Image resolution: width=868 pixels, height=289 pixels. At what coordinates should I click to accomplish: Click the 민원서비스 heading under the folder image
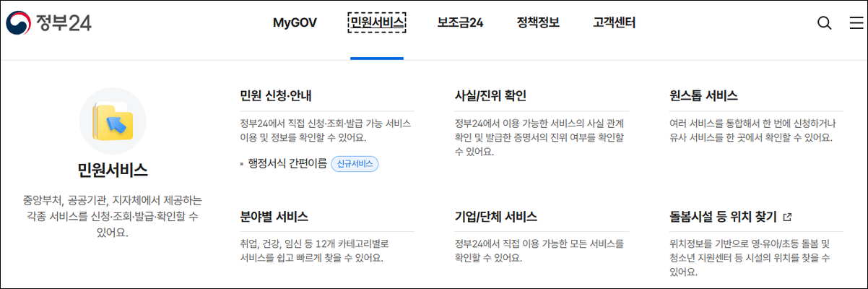113,171
